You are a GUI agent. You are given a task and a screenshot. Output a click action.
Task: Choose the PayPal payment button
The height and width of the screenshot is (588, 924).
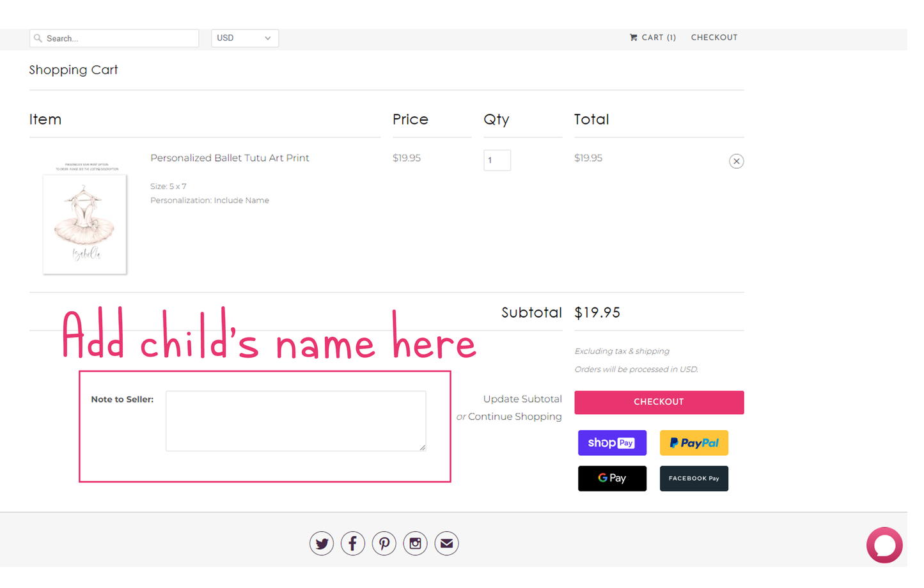tap(693, 443)
